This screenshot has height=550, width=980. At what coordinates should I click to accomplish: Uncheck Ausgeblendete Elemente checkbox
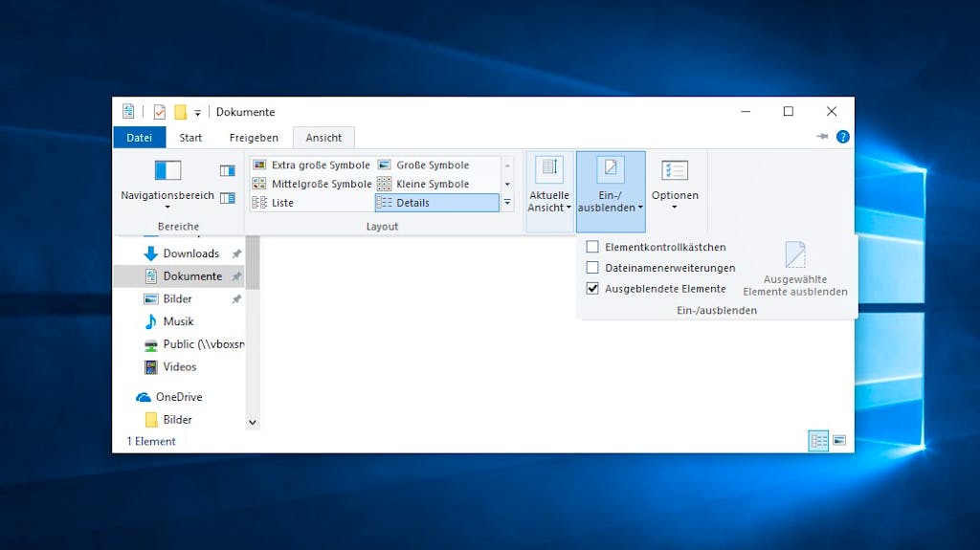592,288
